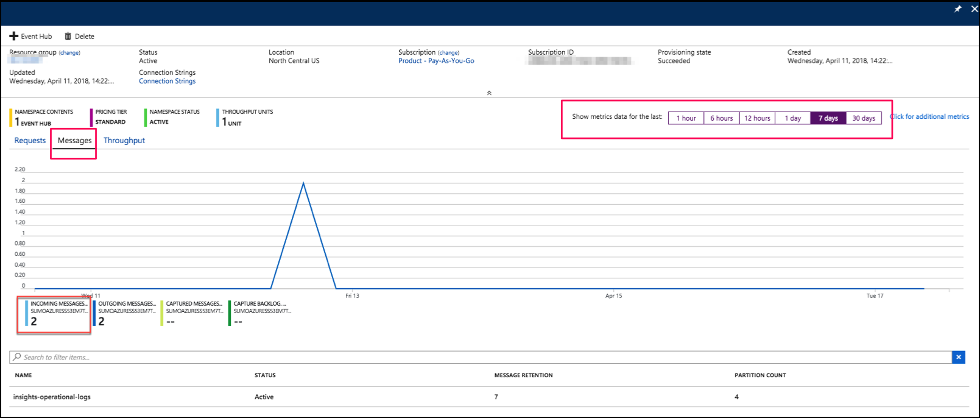
Task: Clear the search filter with X button
Action: 959,357
